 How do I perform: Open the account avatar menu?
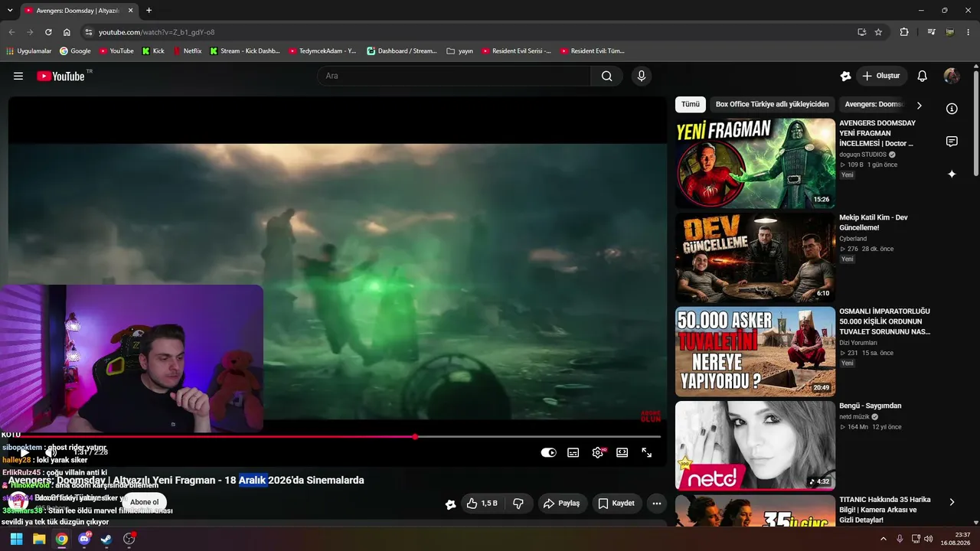(x=952, y=76)
